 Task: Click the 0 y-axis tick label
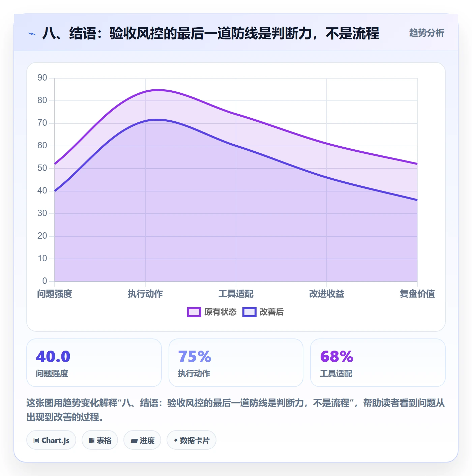(x=45, y=281)
